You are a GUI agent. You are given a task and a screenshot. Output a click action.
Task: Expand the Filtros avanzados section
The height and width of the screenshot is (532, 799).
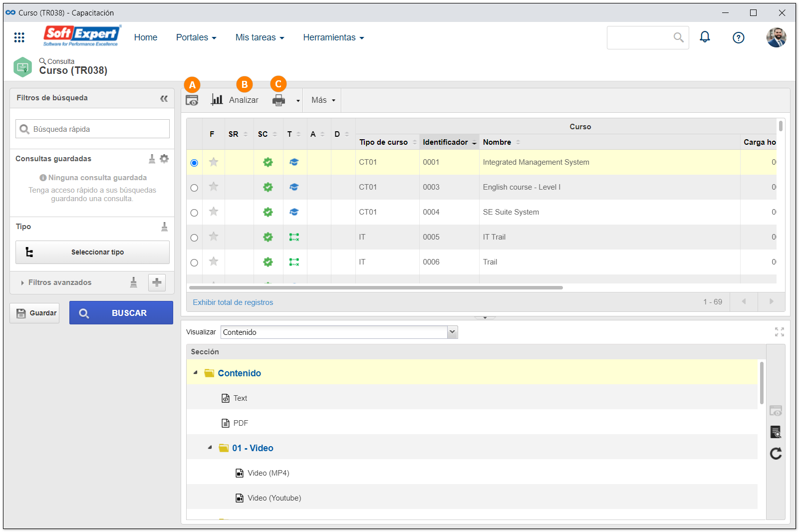tap(55, 282)
